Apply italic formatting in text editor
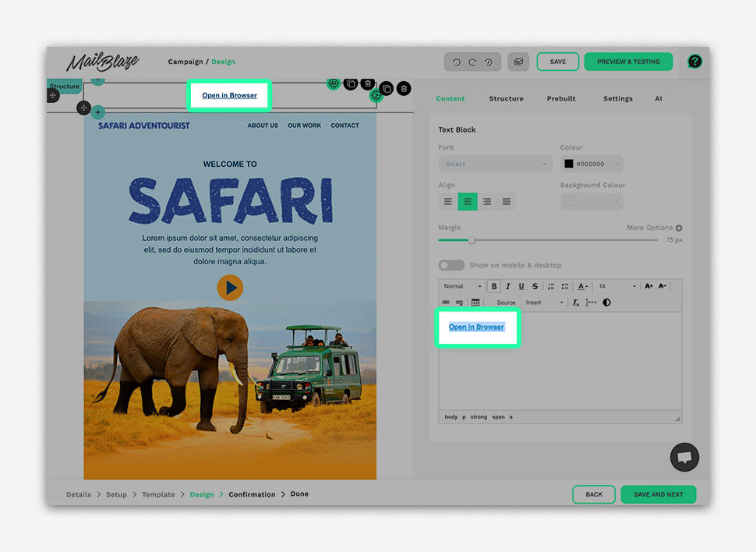The height and width of the screenshot is (552, 756). pyautogui.click(x=507, y=286)
